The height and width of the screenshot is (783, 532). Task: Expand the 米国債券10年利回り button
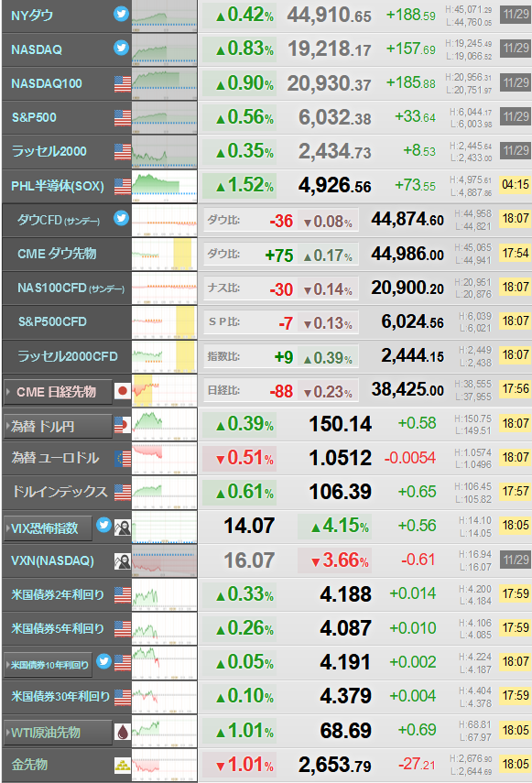(48, 665)
